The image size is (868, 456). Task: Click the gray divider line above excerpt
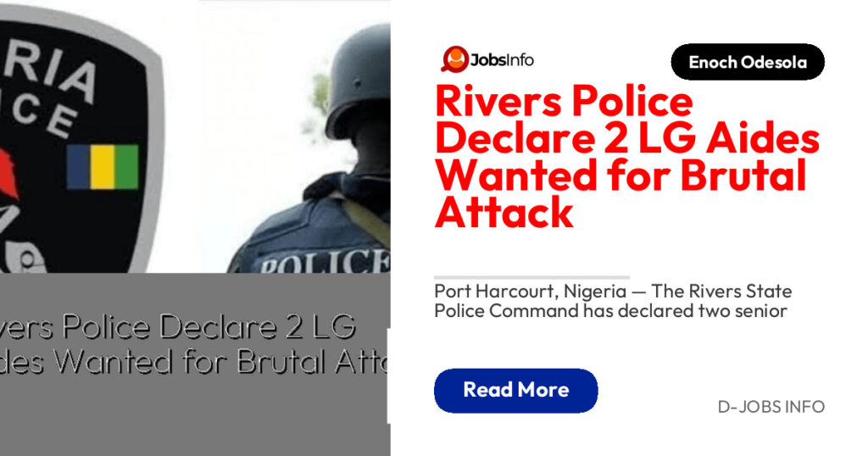pos(532,277)
